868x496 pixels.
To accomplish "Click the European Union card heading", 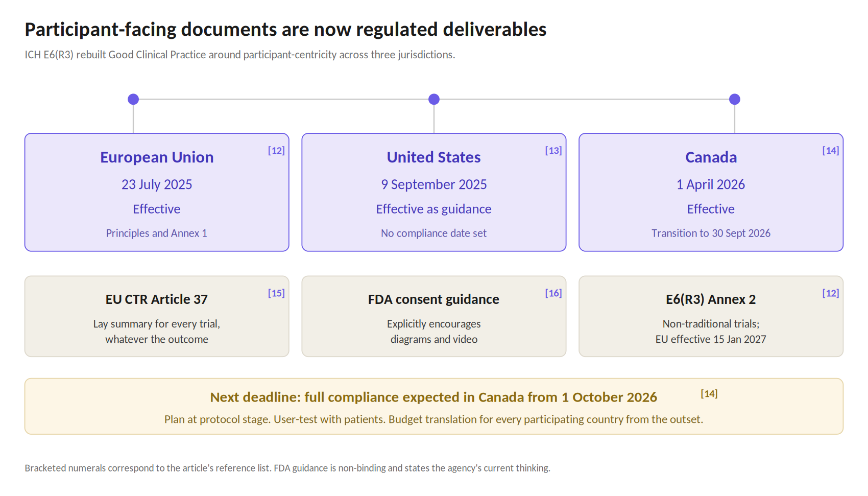I will pyautogui.click(x=157, y=157).
